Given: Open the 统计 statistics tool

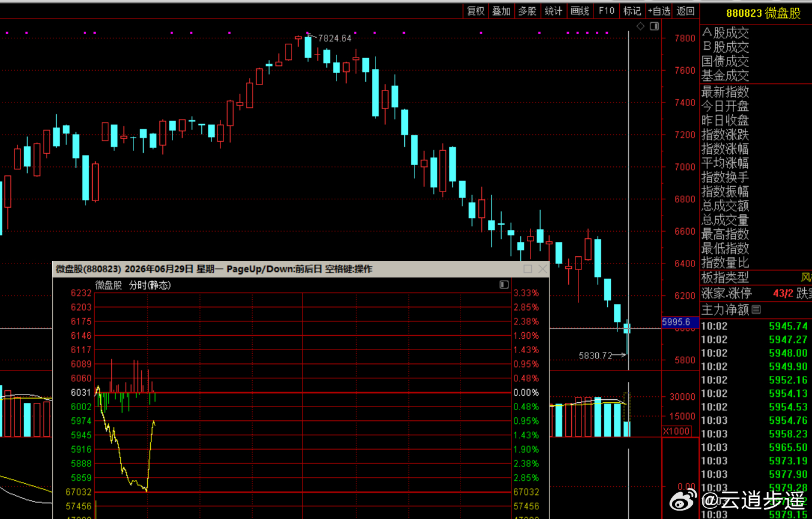Looking at the screenshot, I should [x=554, y=11].
